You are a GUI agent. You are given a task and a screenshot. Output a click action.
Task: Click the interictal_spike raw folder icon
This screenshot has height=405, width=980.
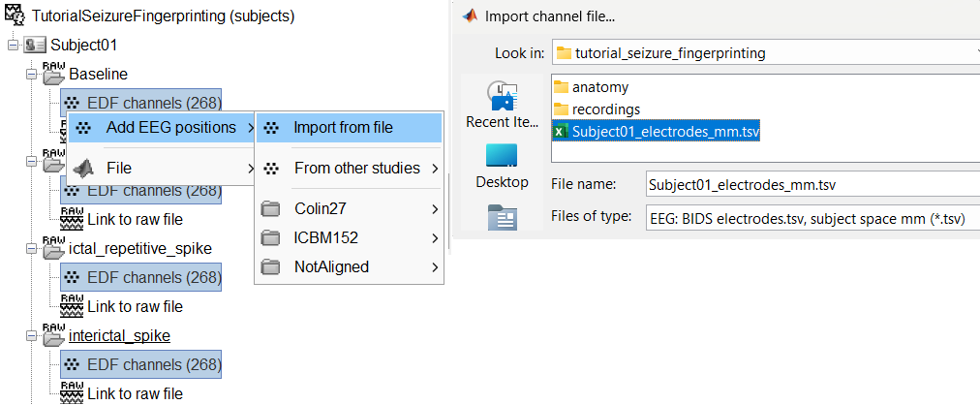54,335
